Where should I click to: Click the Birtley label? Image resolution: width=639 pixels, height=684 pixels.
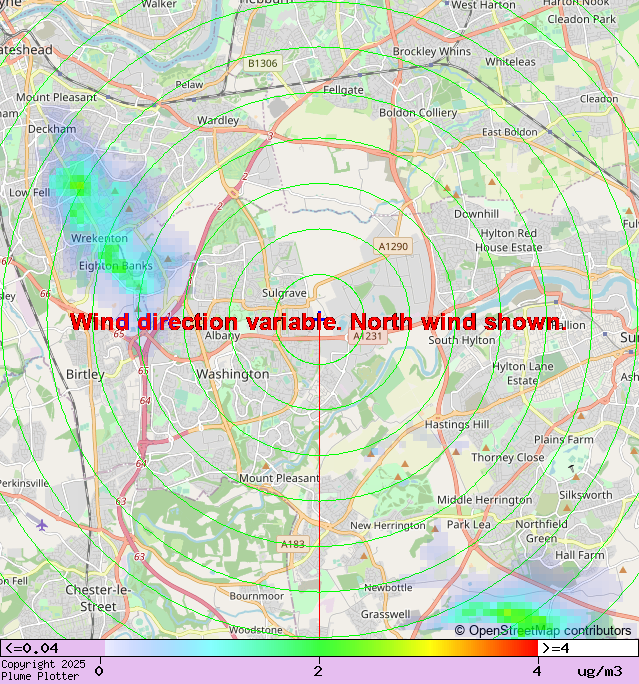(85, 375)
